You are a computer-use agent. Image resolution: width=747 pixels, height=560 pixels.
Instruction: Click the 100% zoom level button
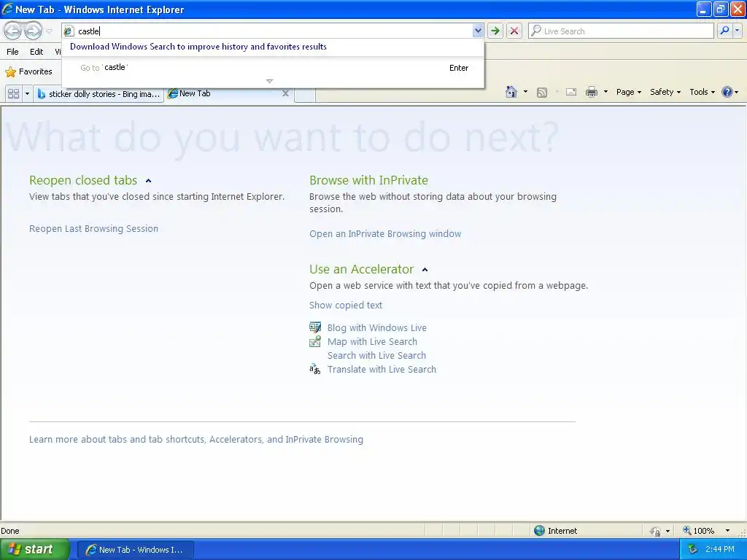698,531
